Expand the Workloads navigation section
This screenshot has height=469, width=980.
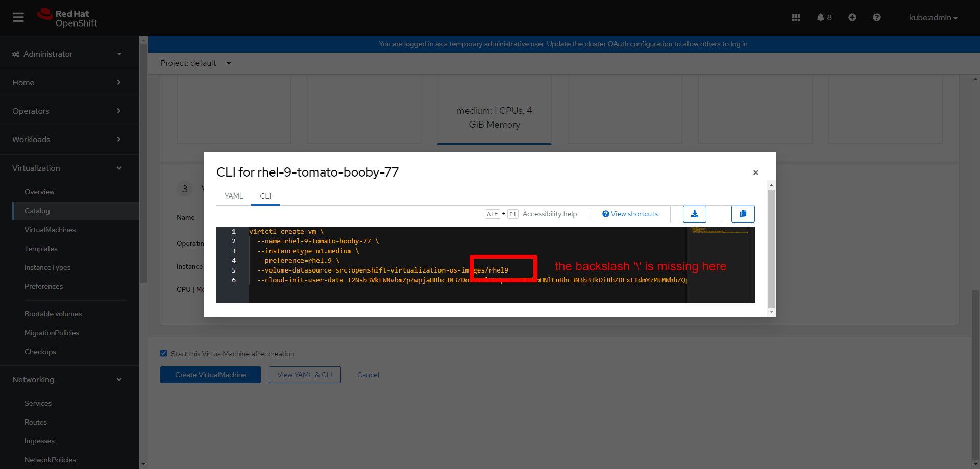pos(69,140)
